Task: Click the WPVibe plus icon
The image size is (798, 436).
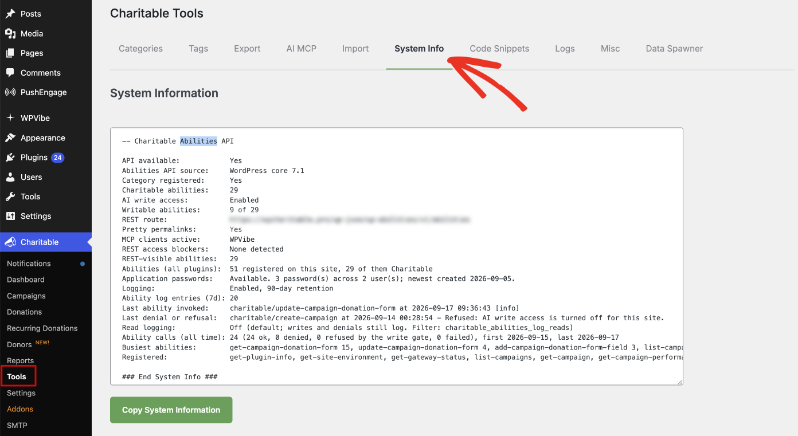Action: [10, 118]
